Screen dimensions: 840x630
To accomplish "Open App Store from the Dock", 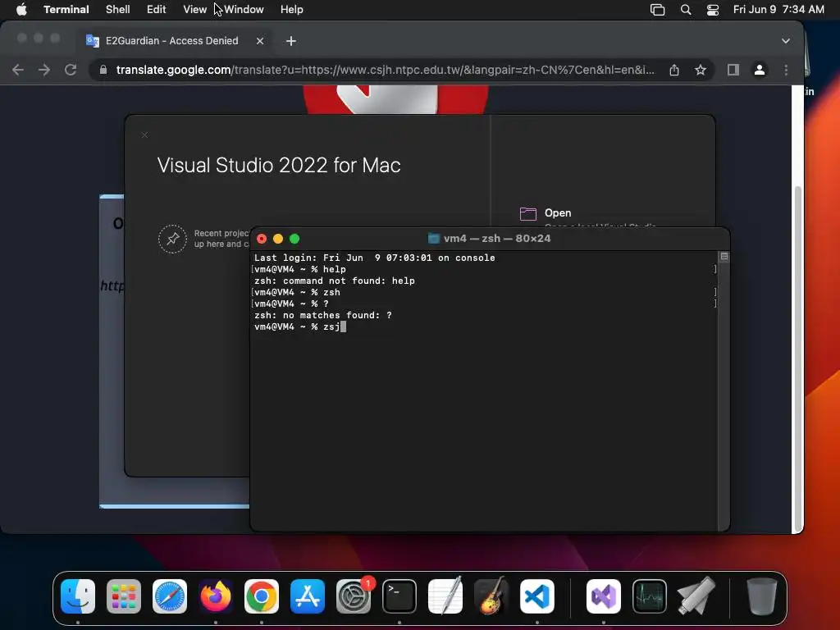I will [x=308, y=596].
